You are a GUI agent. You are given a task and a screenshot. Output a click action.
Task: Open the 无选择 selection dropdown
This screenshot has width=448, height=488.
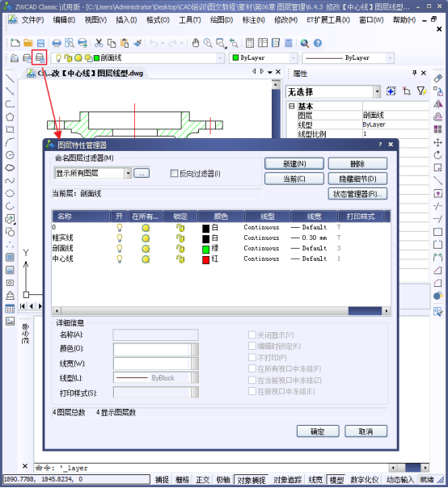coord(377,92)
